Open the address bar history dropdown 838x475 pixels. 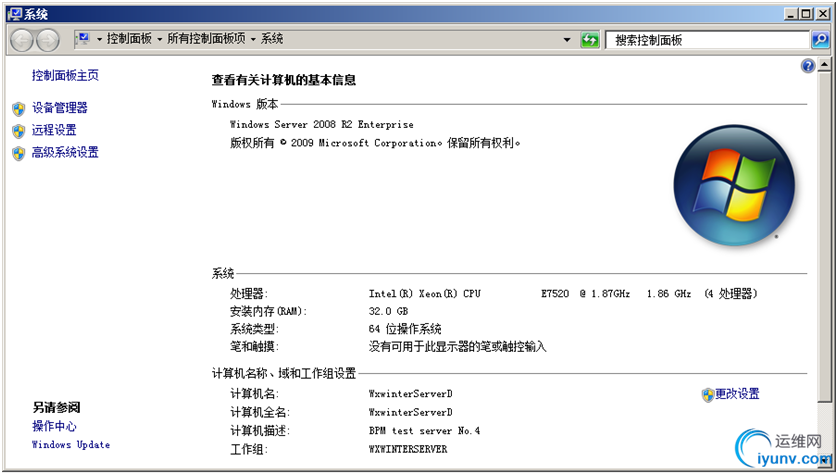coord(567,40)
